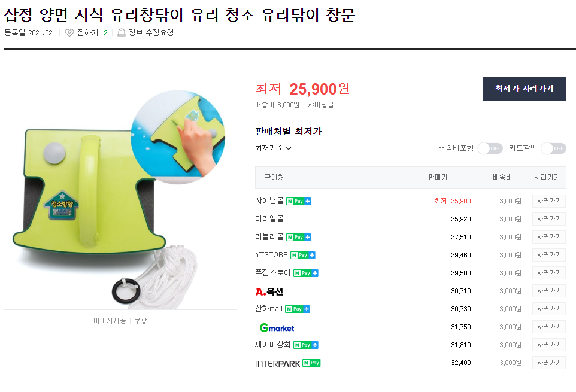Click the 배송비 column header
The width and height of the screenshot is (576, 392).
502,177
